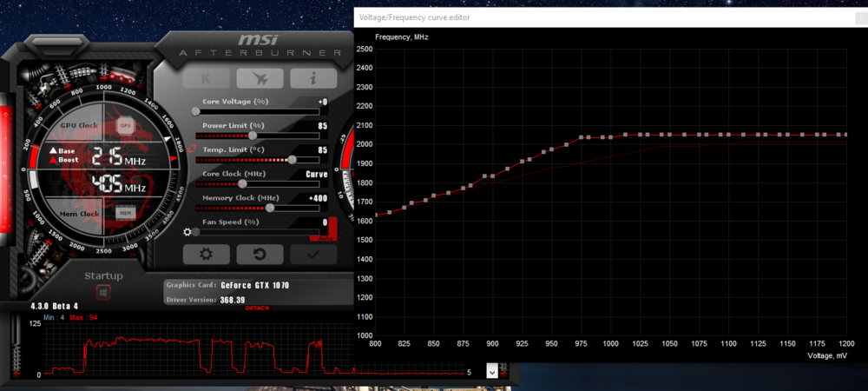Reset settings with the circular arrow button
Screen dimensions: 868x391
[x=260, y=254]
